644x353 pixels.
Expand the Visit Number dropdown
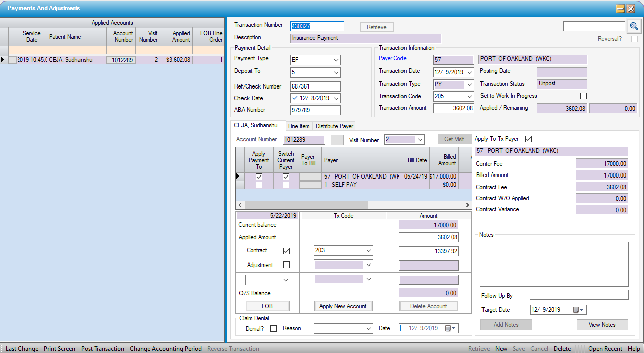coord(420,140)
